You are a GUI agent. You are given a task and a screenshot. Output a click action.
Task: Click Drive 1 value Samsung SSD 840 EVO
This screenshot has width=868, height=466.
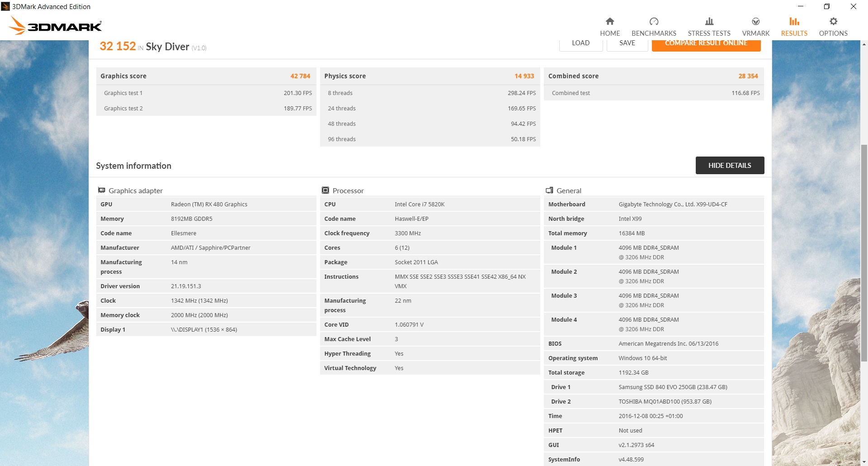pos(673,387)
